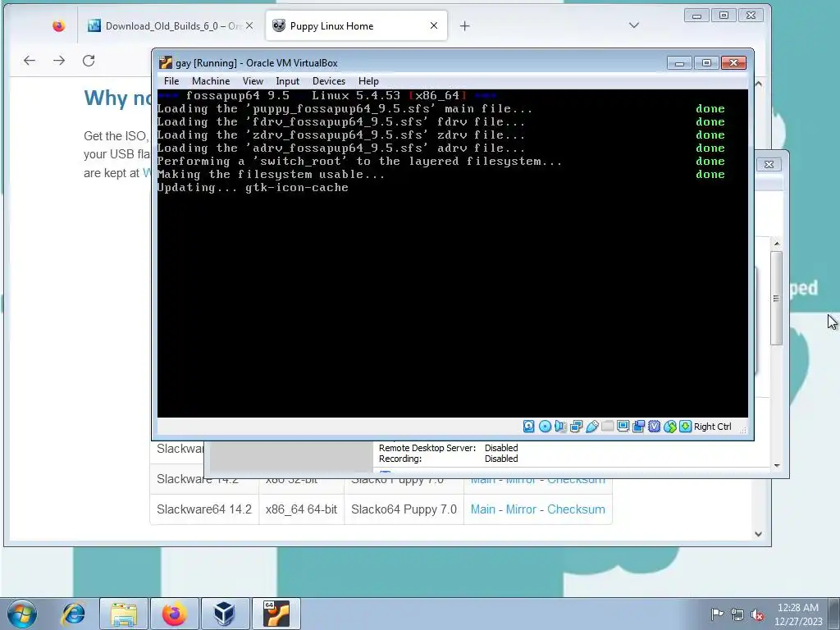
Task: Click the shared folders indicator icon
Action: pyautogui.click(x=608, y=427)
